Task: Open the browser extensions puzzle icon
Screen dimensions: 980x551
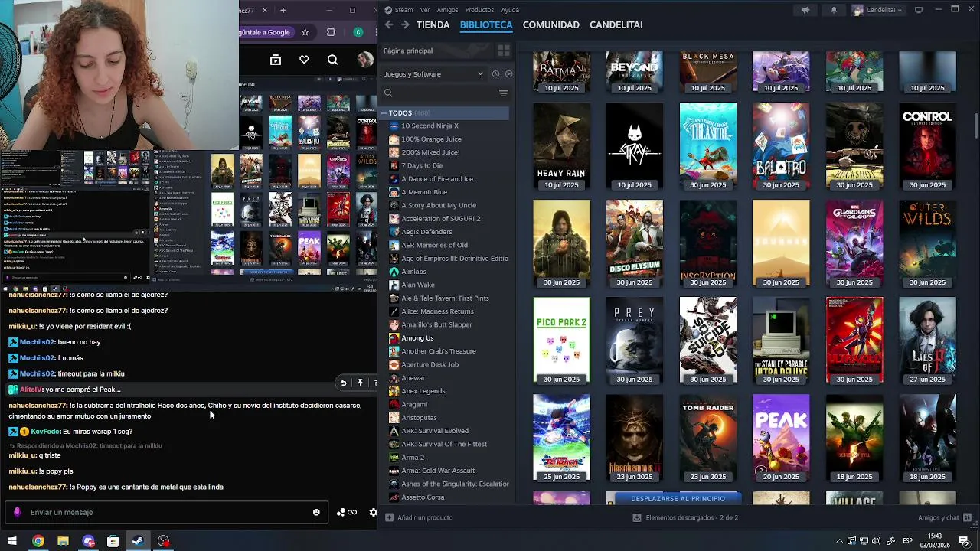Action: (x=331, y=32)
